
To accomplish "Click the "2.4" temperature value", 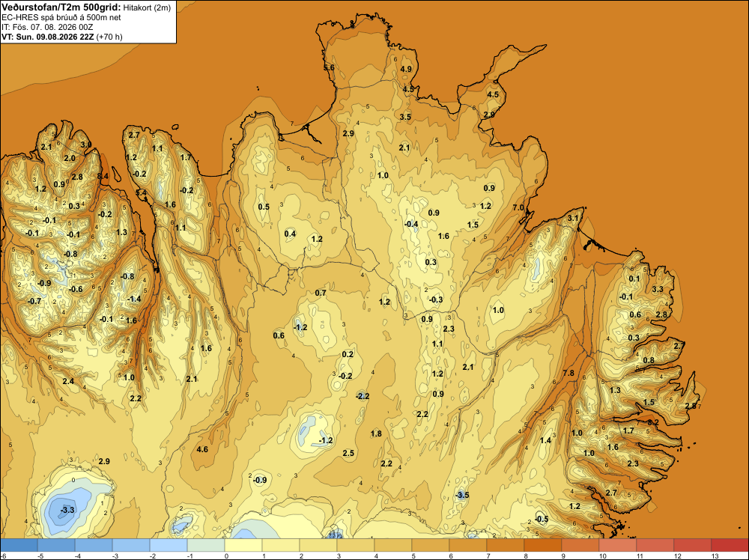I will pyautogui.click(x=68, y=381).
